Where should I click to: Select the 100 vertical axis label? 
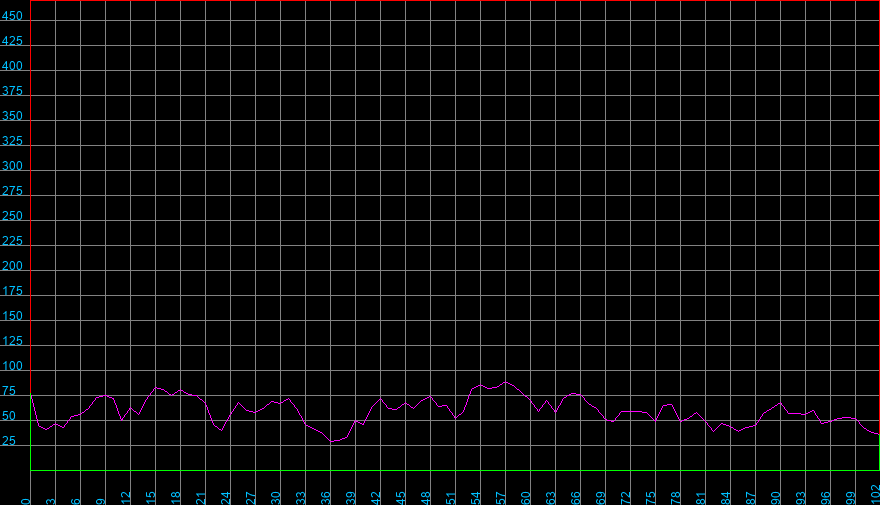pos(12,366)
